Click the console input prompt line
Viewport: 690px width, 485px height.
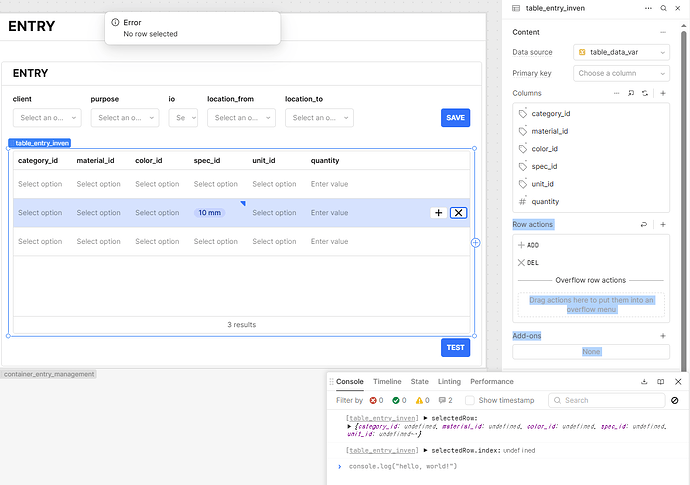(x=506, y=467)
